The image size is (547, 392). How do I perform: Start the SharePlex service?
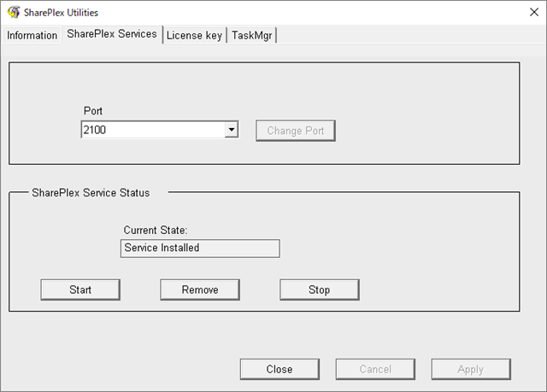click(80, 290)
